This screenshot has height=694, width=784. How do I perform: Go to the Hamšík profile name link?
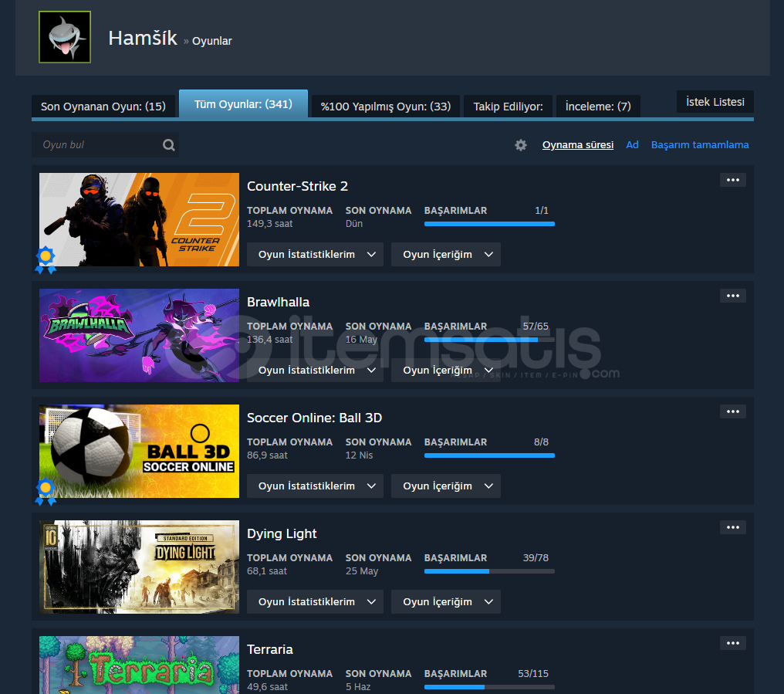[x=143, y=38]
